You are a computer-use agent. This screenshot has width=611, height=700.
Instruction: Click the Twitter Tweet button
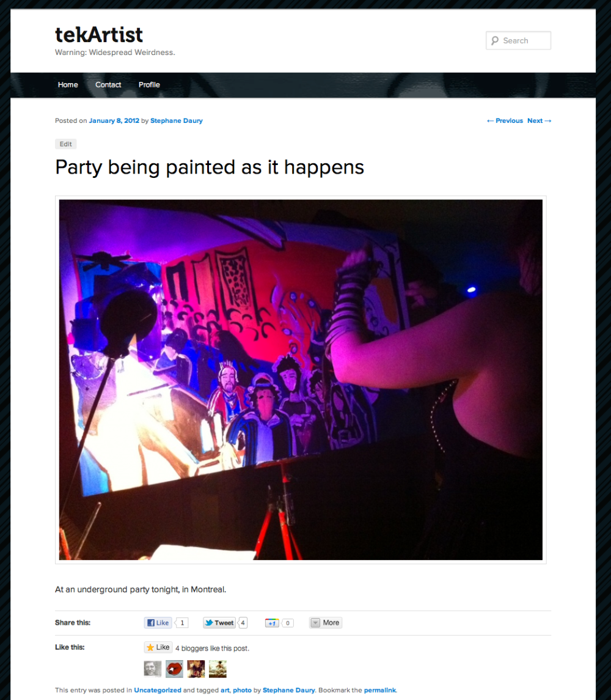tap(219, 623)
